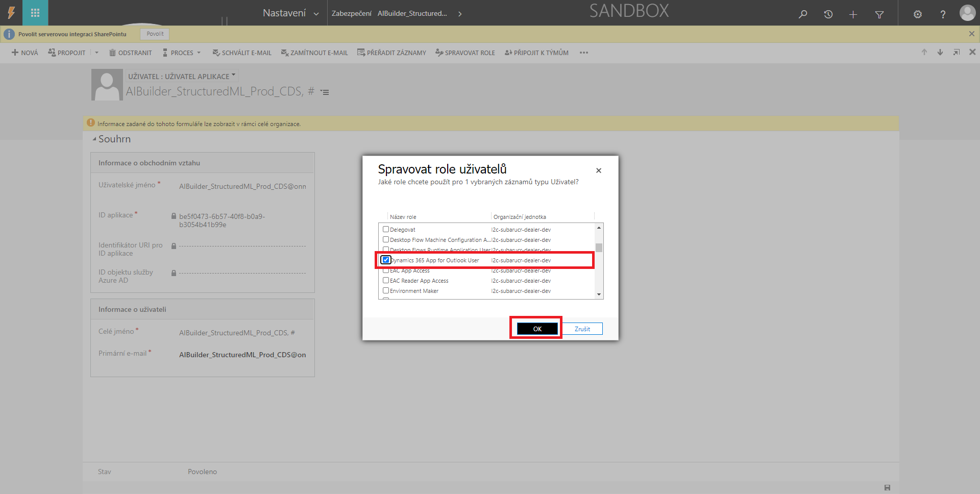Screen dimensions: 980x494
Task: Click the role list scrollbar down arrow
Action: click(x=599, y=294)
